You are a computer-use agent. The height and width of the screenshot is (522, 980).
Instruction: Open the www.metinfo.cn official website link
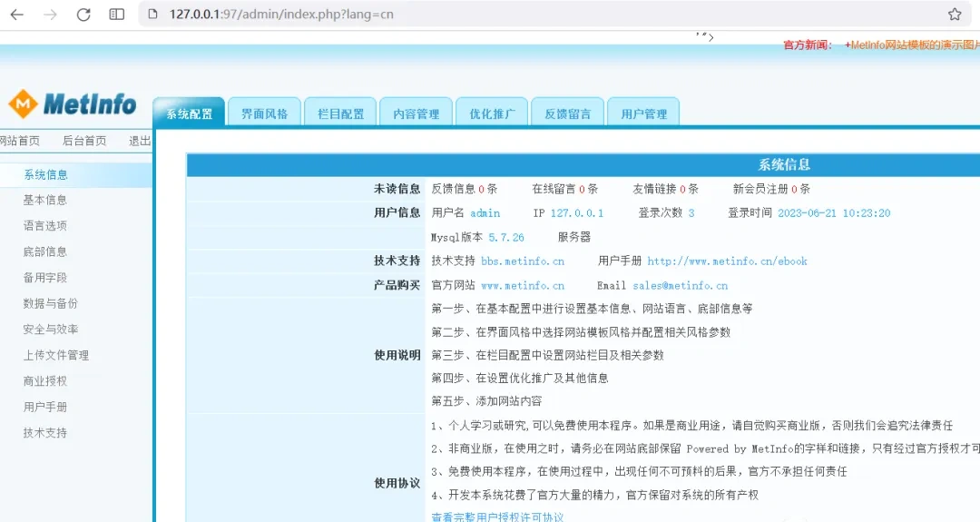click(523, 286)
